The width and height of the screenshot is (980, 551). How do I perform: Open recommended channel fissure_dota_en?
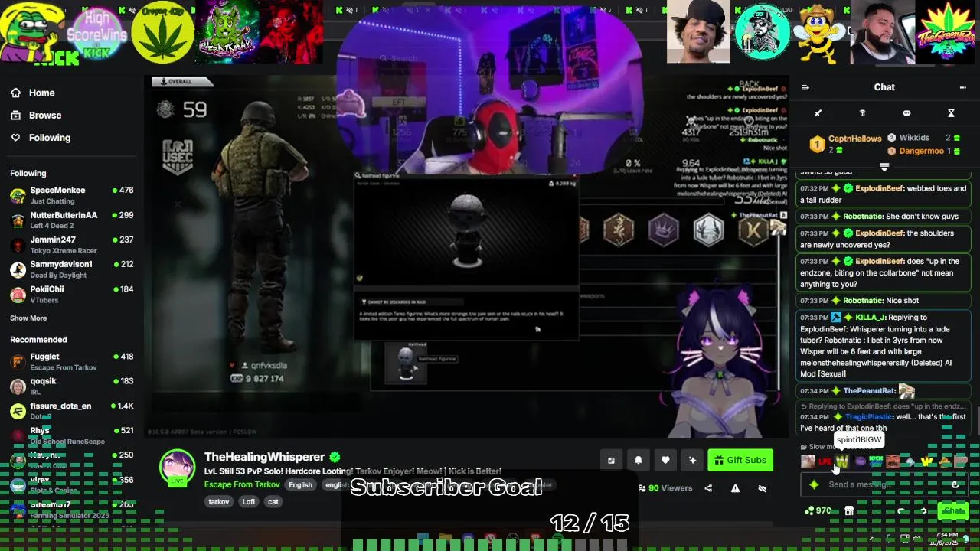click(x=71, y=411)
